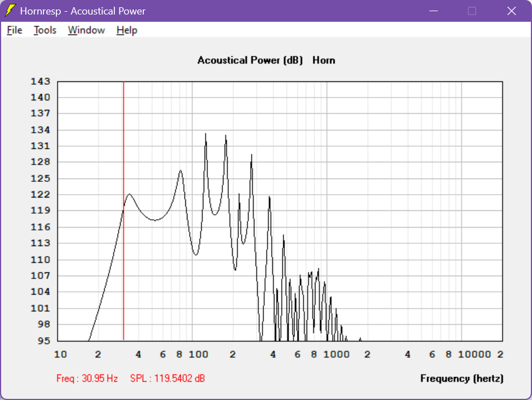
Task: Click the 95 y-axis label
Action: pyautogui.click(x=43, y=340)
